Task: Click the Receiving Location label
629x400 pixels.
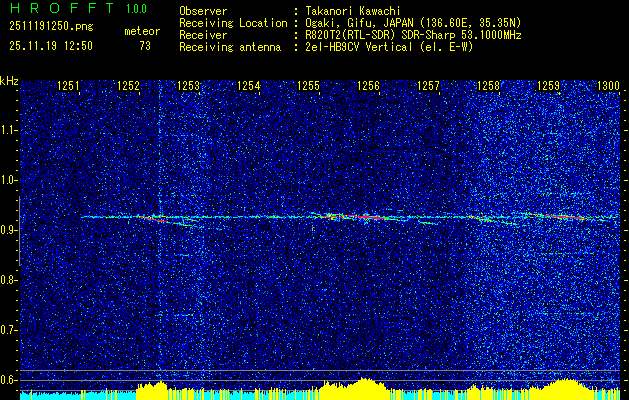Action: [233, 23]
